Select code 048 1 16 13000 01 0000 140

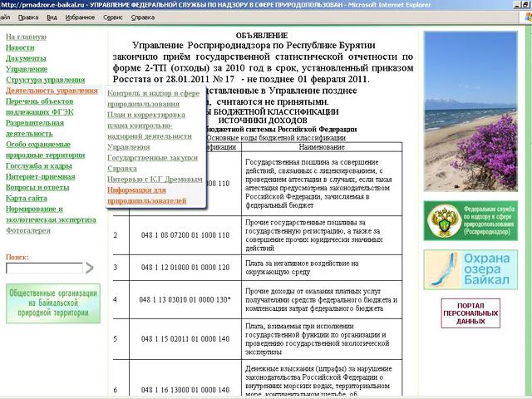pos(185,390)
